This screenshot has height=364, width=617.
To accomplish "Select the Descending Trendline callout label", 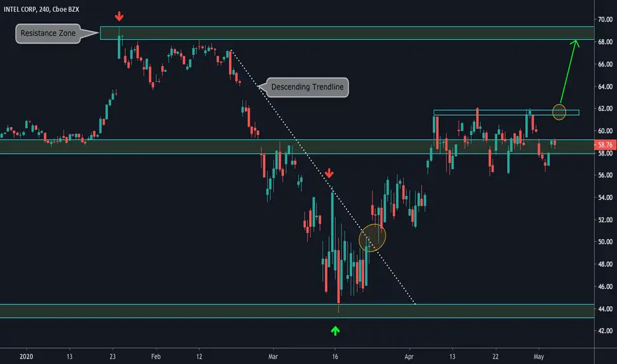I will click(307, 87).
